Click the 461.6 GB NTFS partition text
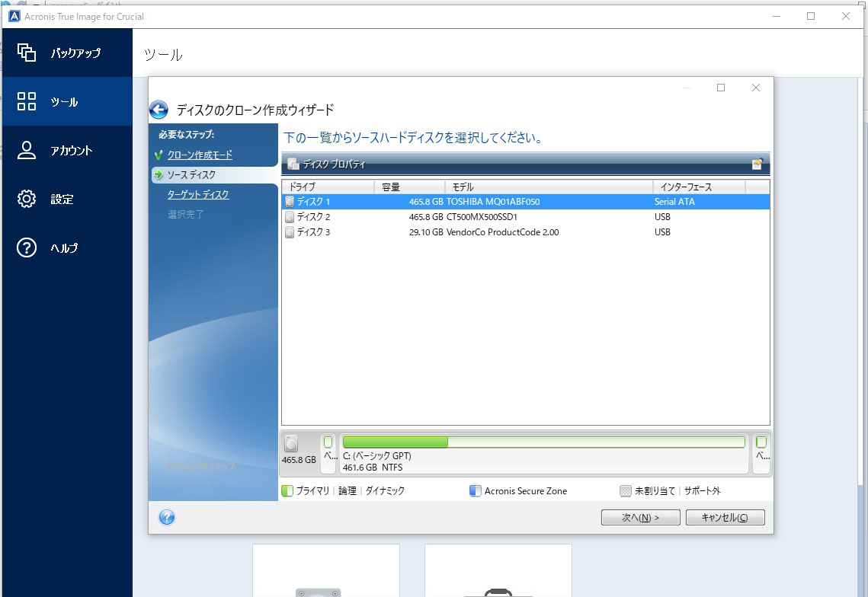This screenshot has width=868, height=597. pos(373,468)
